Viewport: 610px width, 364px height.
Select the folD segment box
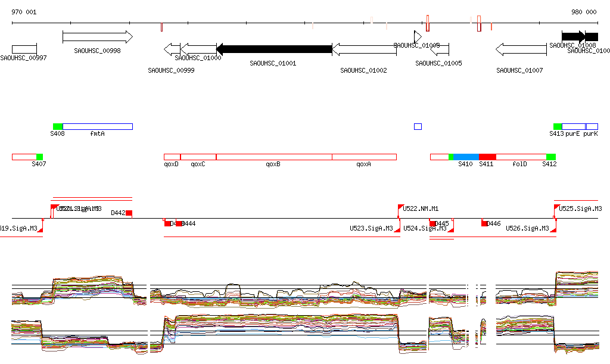pos(521,157)
